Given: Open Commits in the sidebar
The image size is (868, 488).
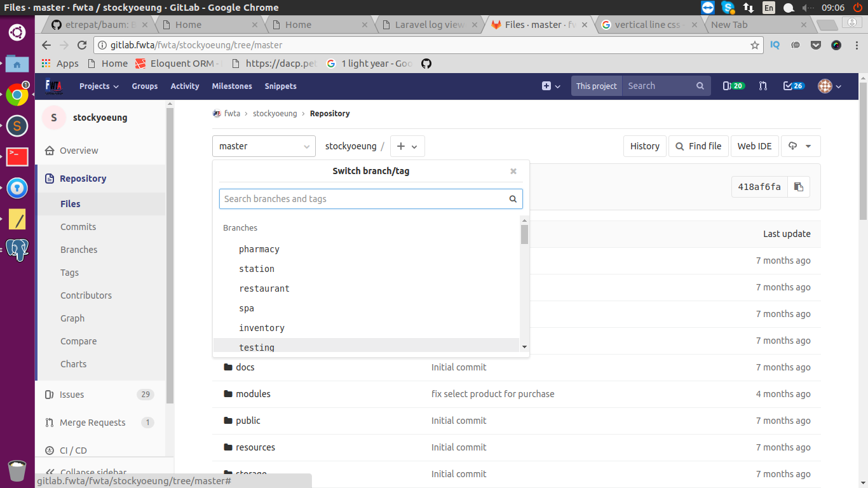Looking at the screenshot, I should coord(78,227).
